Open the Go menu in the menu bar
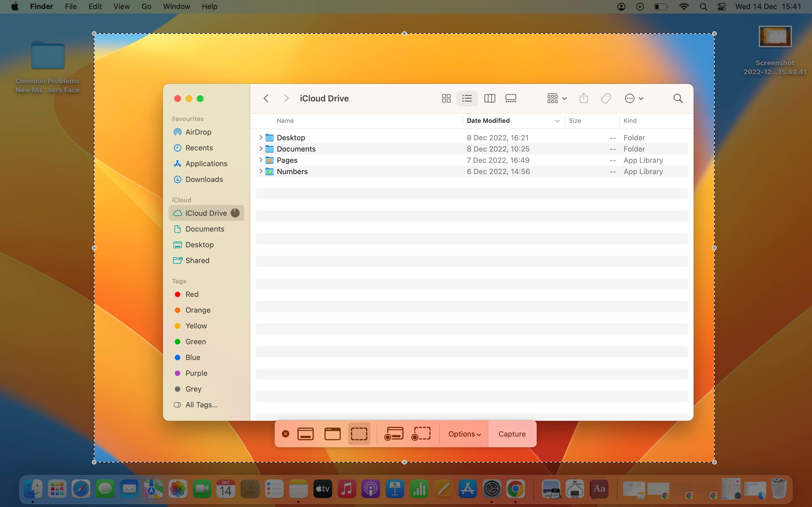The height and width of the screenshot is (507, 812). (x=146, y=6)
